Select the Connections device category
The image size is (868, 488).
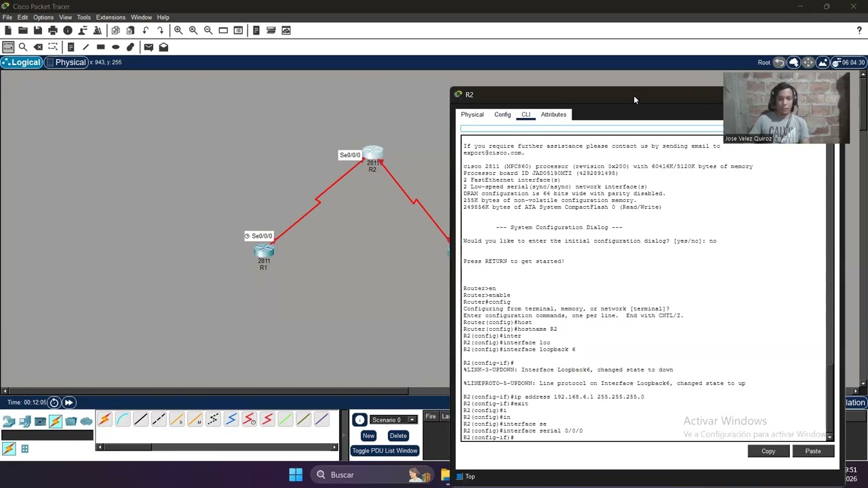(56, 422)
